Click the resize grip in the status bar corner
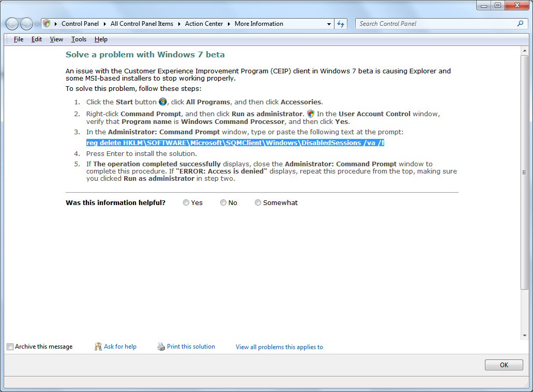This screenshot has height=392, width=533. pos(527,384)
